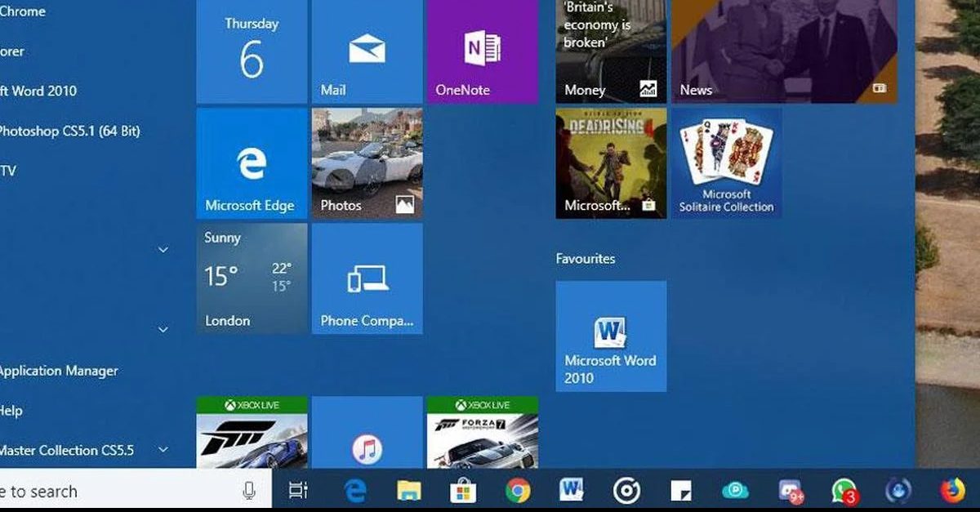Start a voice search with the microphone icon

(x=251, y=489)
